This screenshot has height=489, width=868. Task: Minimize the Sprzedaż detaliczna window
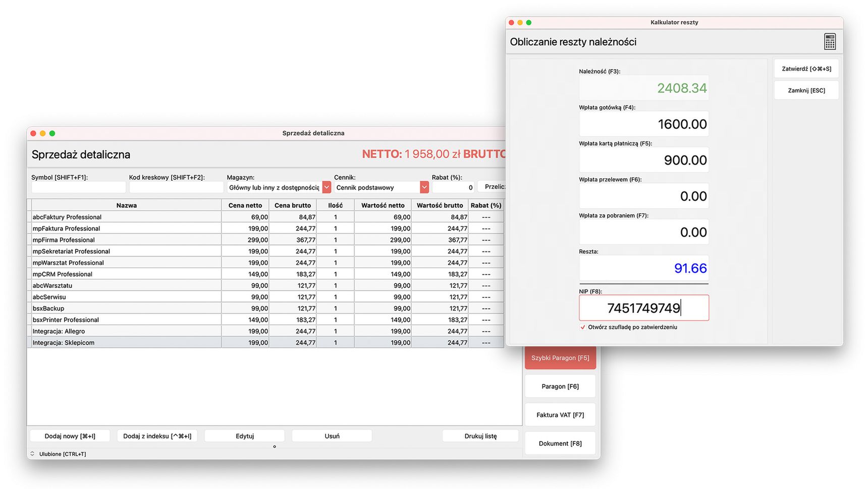(x=42, y=133)
